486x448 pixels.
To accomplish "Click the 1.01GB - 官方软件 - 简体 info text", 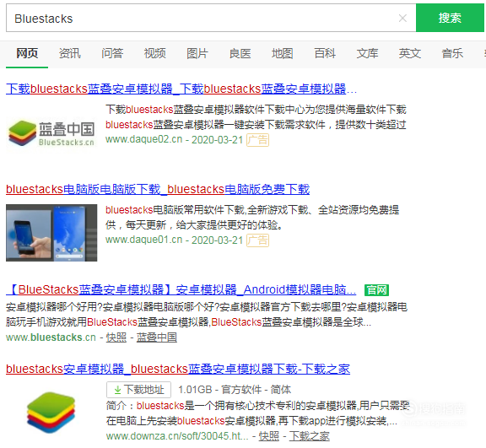I will pyautogui.click(x=235, y=390).
